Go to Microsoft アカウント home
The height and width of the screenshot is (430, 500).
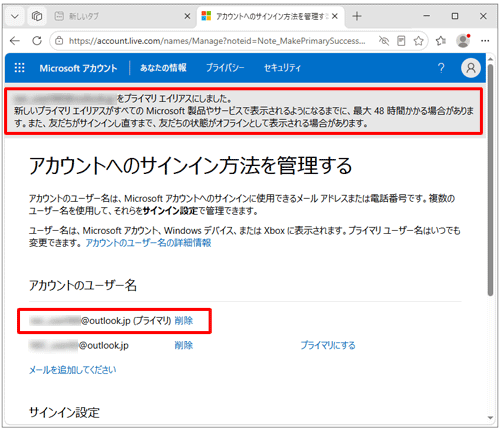(78, 68)
